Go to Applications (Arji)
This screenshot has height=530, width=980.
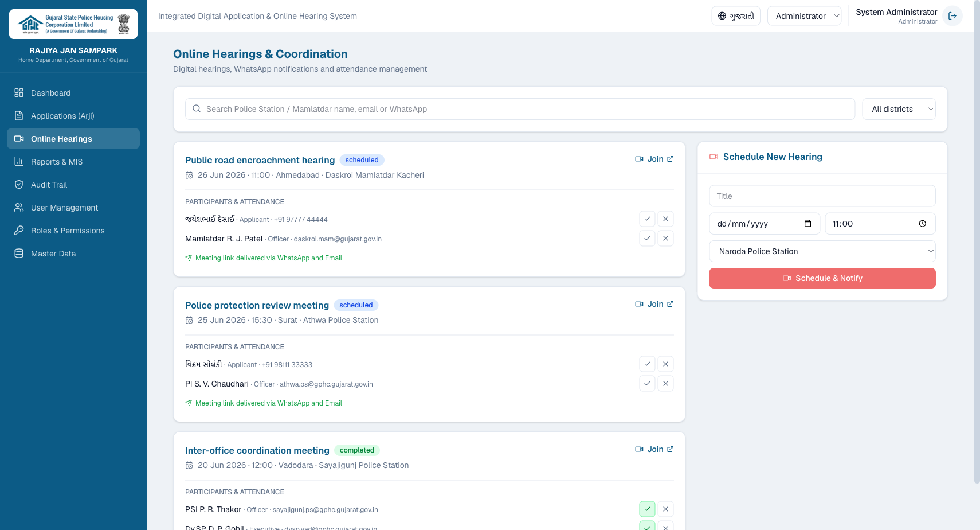73,116
